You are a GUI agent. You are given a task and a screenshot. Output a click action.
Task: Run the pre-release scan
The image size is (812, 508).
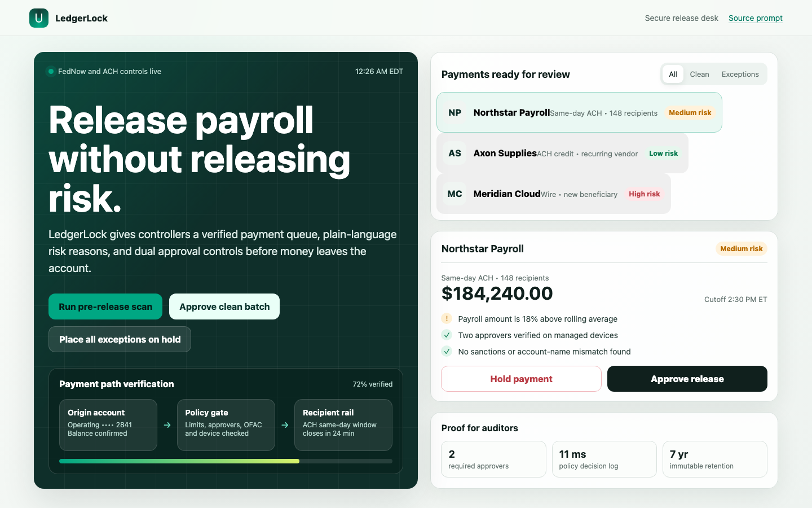(105, 306)
